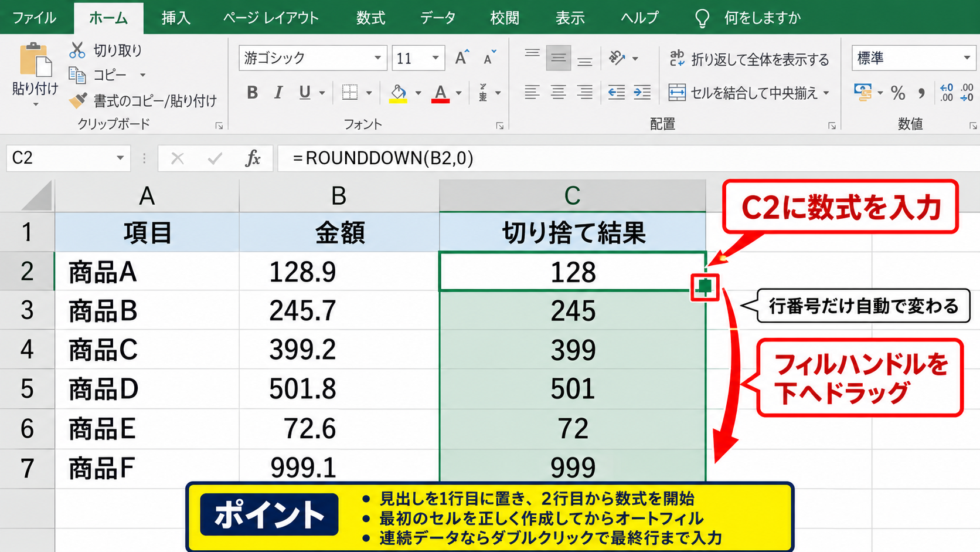Increase font size with large A icon
Screen dimensions: 980x552
coord(462,57)
